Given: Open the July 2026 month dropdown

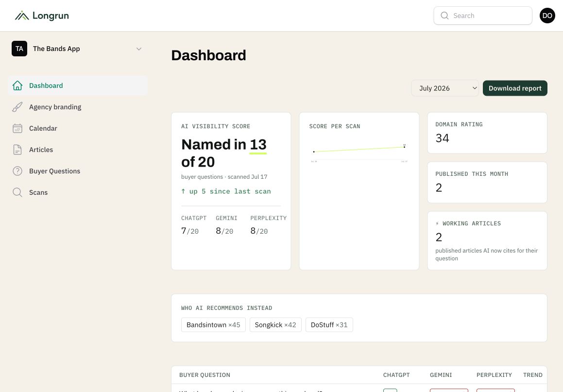Looking at the screenshot, I should coord(445,88).
